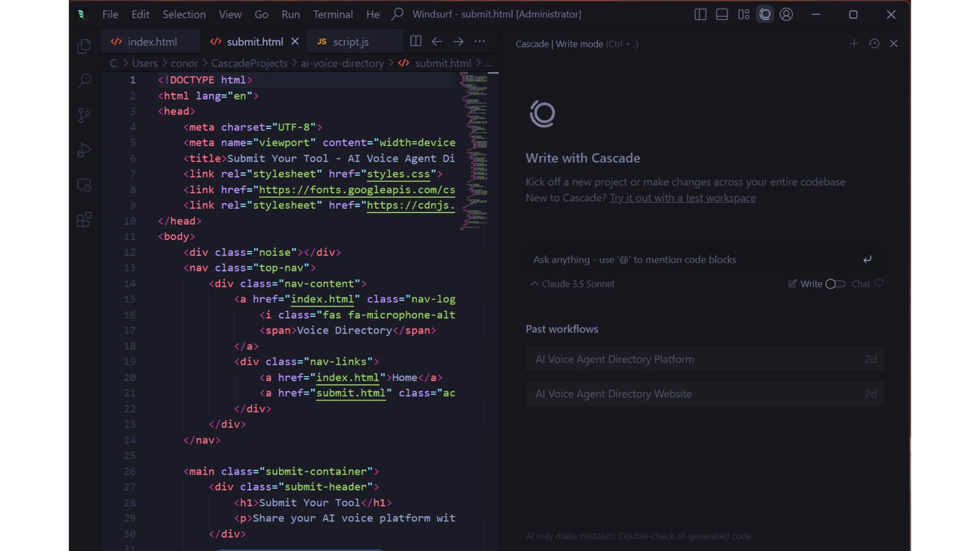Open customize layout icon
Image resolution: width=980 pixels, height=551 pixels.
[x=743, y=14]
